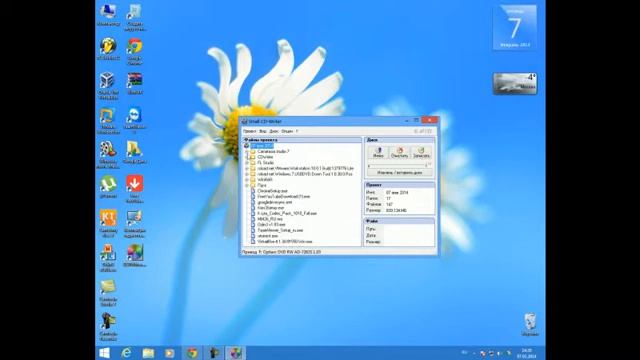Viewport: 640px width, 360px height.
Task: Expand the rsload.net Windows 7 USB DVD folder
Action: (247, 174)
